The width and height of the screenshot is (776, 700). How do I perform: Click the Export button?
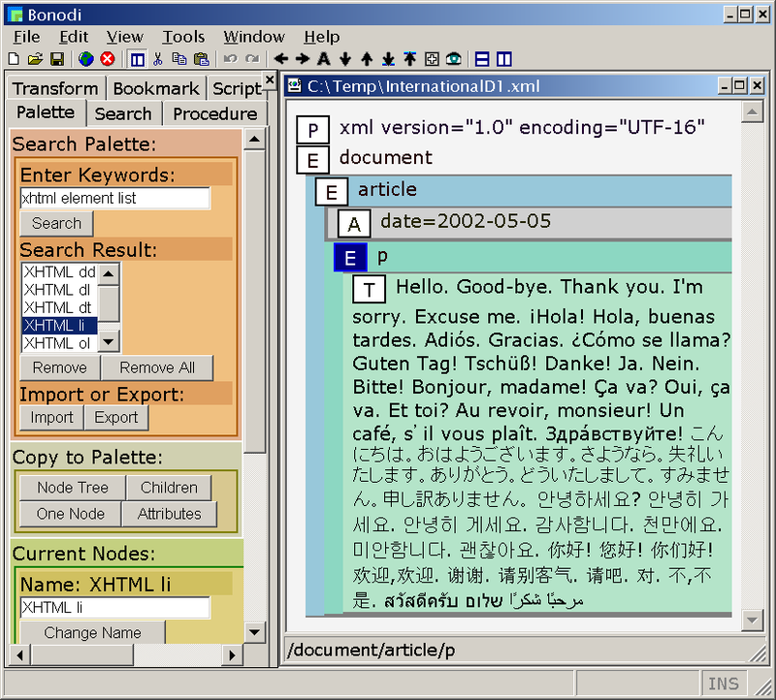click(x=115, y=418)
